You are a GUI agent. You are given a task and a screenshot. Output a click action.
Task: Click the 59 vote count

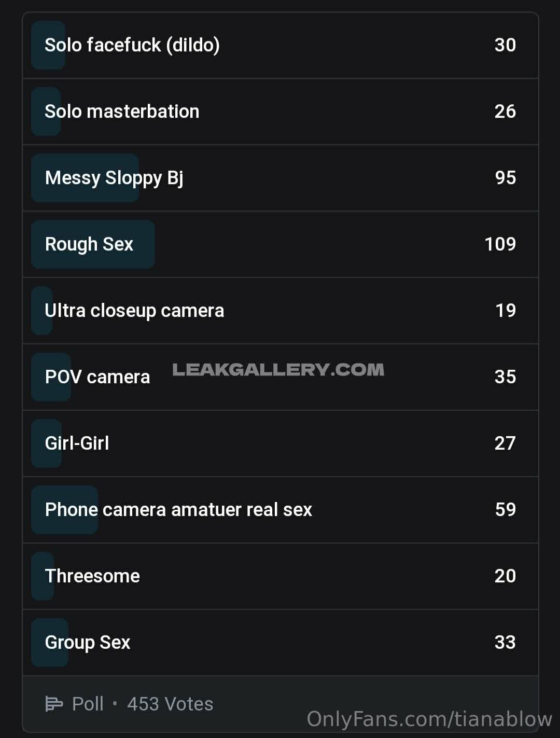point(505,510)
